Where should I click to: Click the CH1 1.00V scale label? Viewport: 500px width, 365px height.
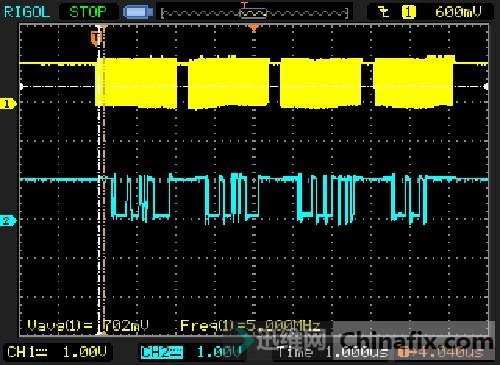[x=57, y=352]
